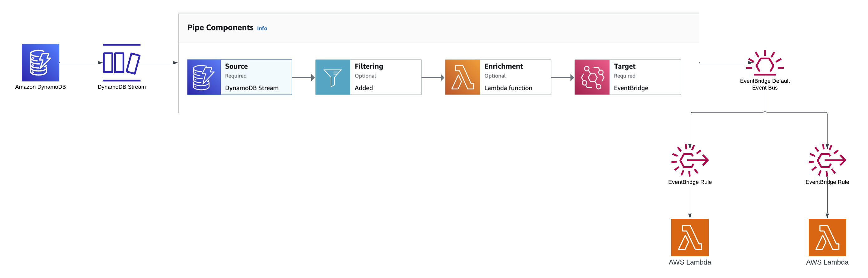The height and width of the screenshot is (278, 868).
Task: Select the Target EventBridge icon
Action: click(592, 77)
